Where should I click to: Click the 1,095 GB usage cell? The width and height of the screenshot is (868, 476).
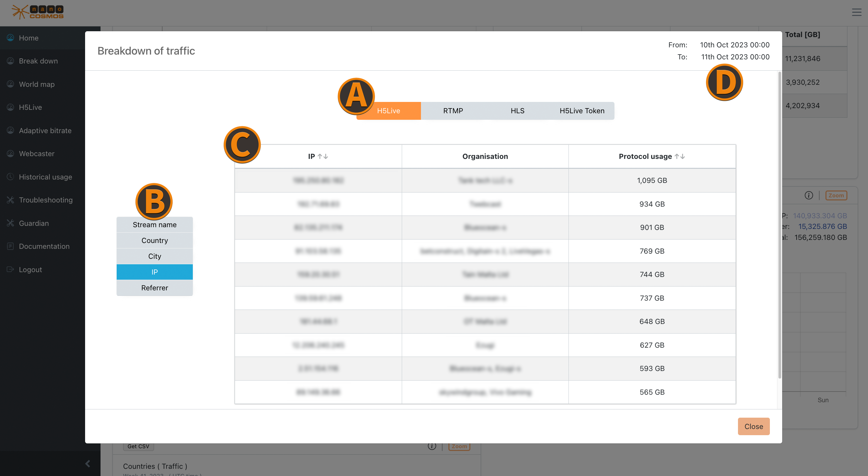(x=652, y=180)
